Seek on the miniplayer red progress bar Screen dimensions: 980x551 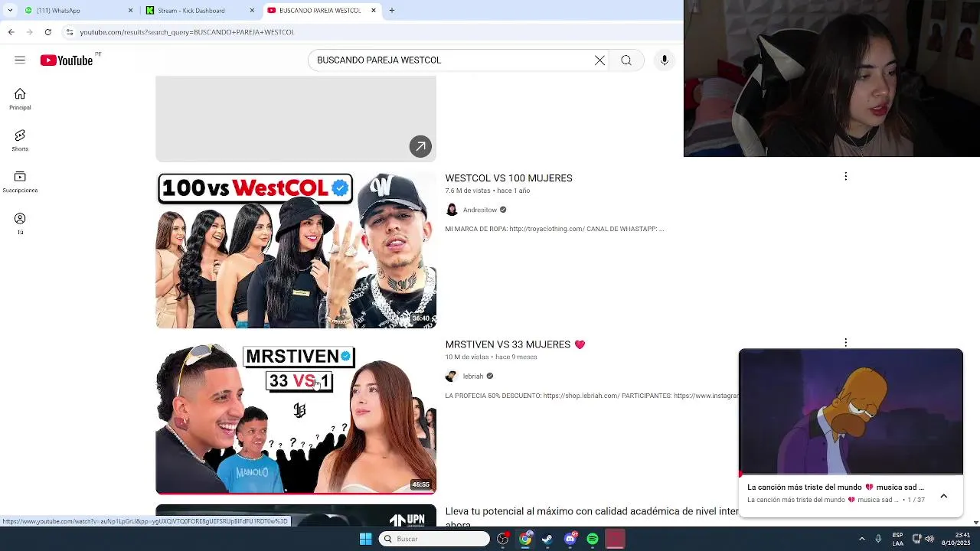pyautogui.click(x=851, y=475)
